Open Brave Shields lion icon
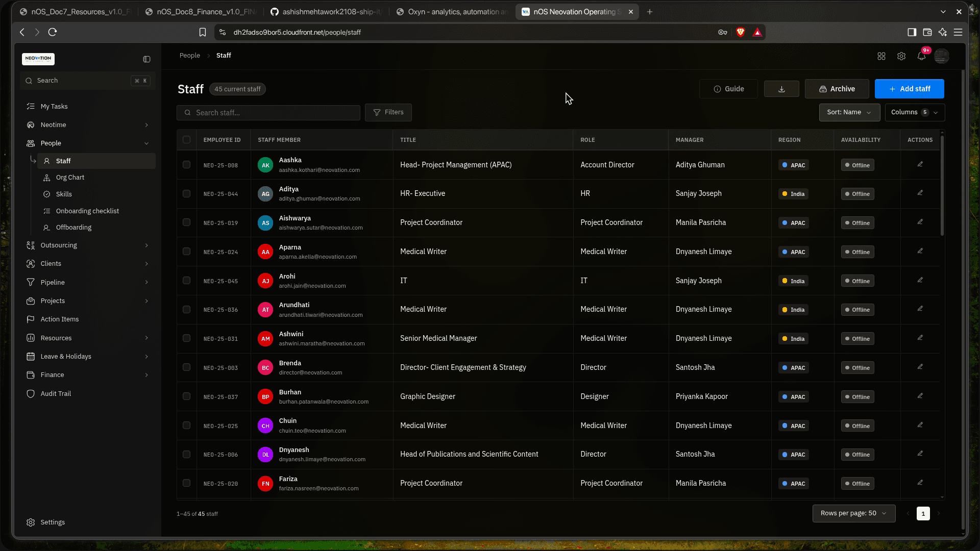 click(741, 32)
